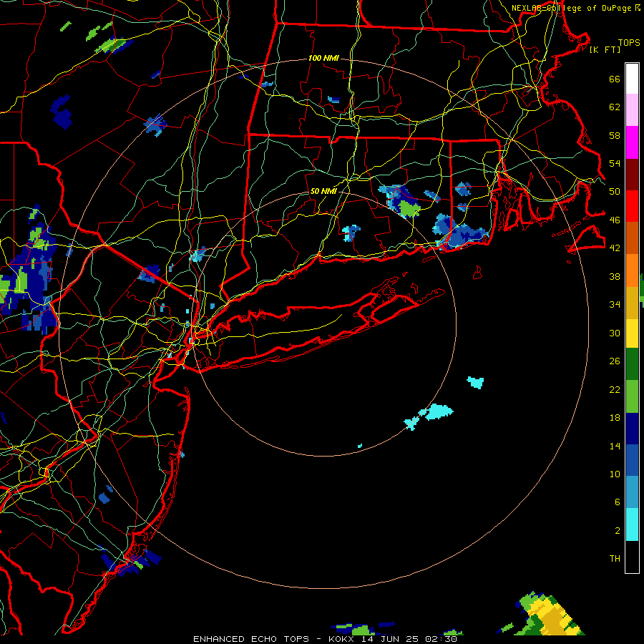Click the "TH" legend label
Screen dimensions: 644x644
615,559
